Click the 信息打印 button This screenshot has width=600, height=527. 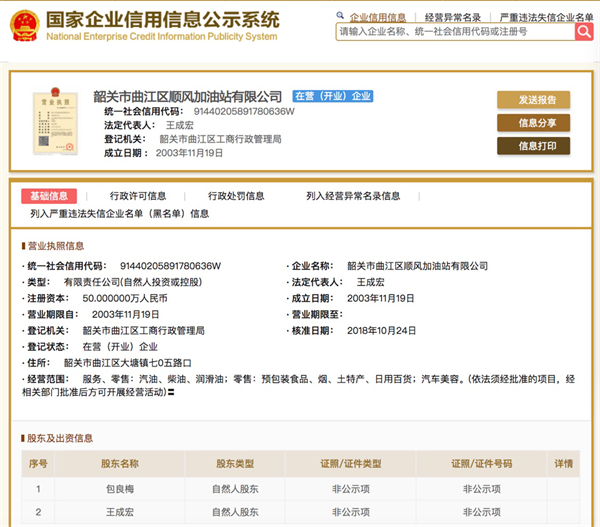click(533, 146)
